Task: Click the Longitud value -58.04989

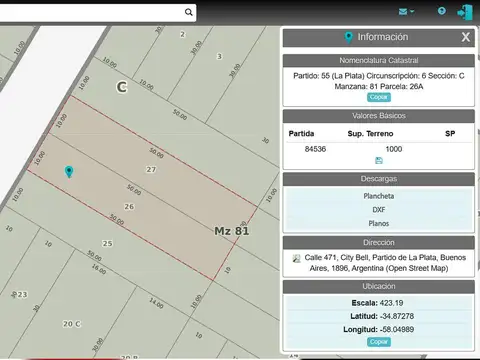Action: [x=397, y=329]
